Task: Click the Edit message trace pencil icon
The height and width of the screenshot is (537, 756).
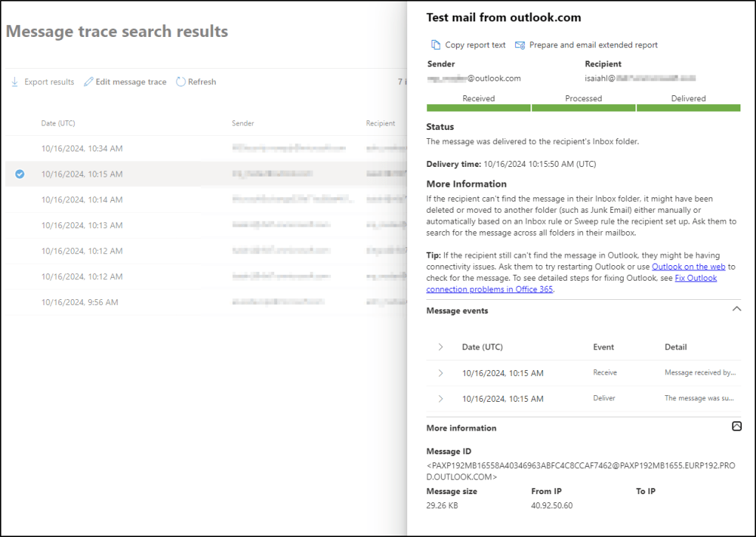Action: [x=89, y=82]
